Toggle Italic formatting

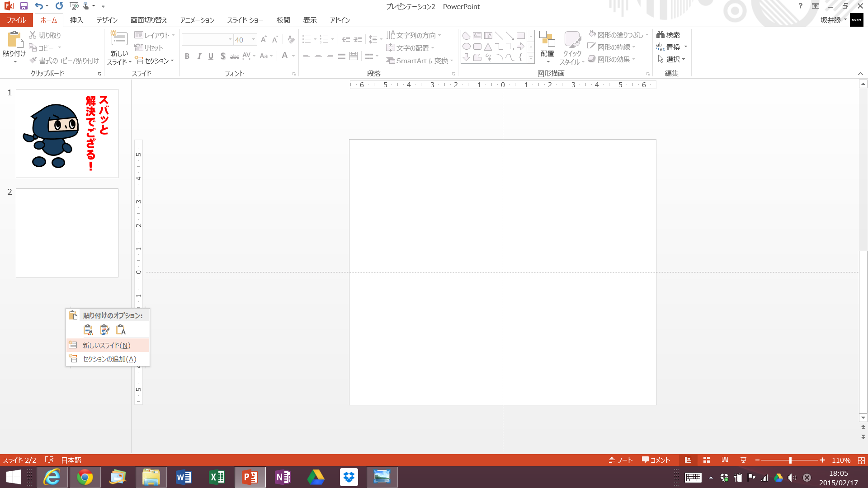pyautogui.click(x=199, y=56)
